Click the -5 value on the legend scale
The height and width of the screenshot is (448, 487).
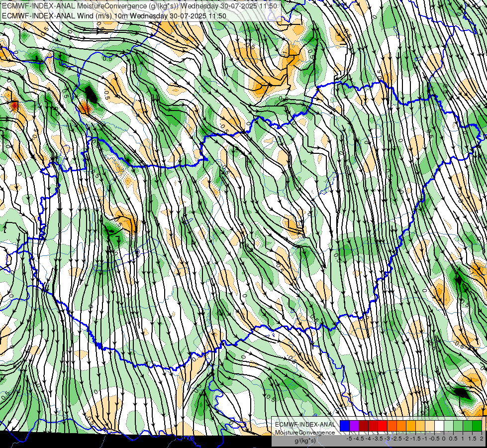[x=349, y=439]
